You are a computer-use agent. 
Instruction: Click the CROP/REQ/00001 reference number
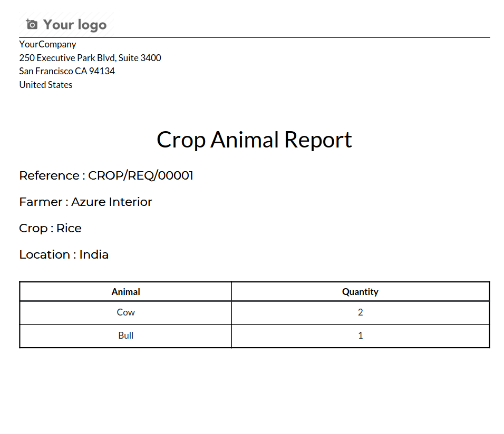point(141,176)
